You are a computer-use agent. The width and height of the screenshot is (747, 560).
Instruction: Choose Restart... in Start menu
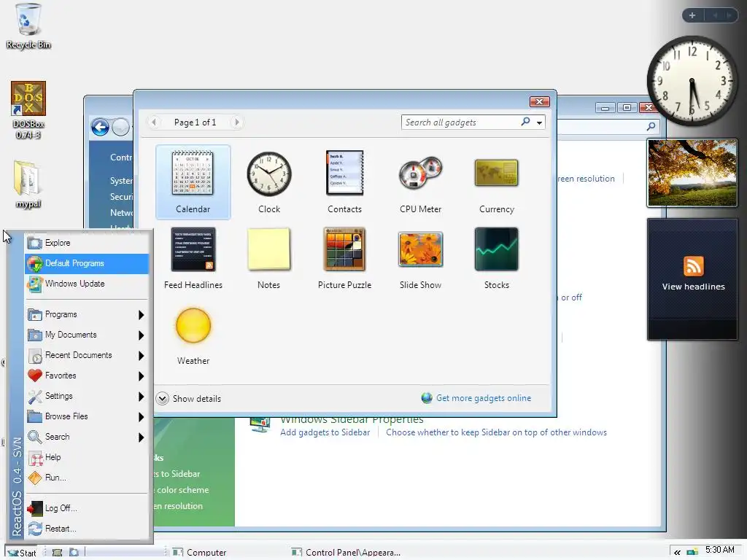[x=87, y=529]
